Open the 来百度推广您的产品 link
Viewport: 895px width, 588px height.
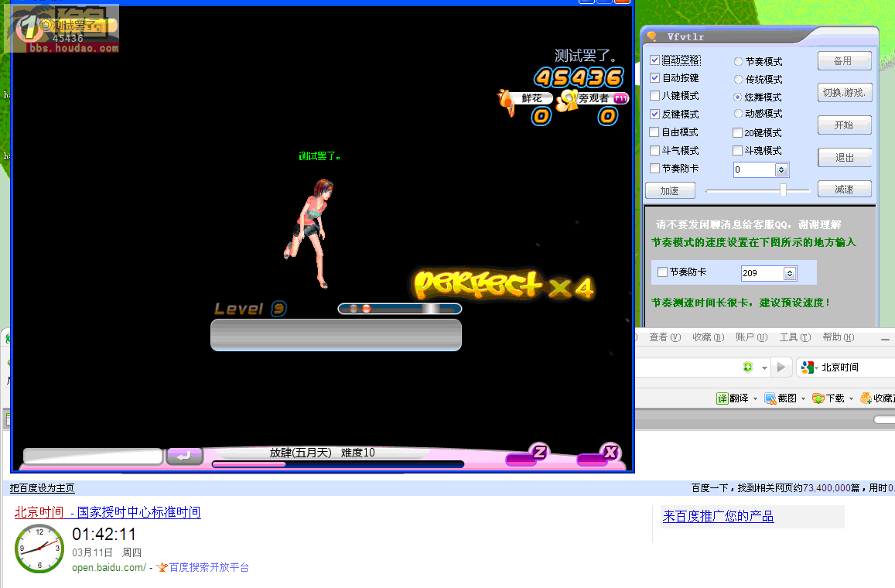click(718, 517)
